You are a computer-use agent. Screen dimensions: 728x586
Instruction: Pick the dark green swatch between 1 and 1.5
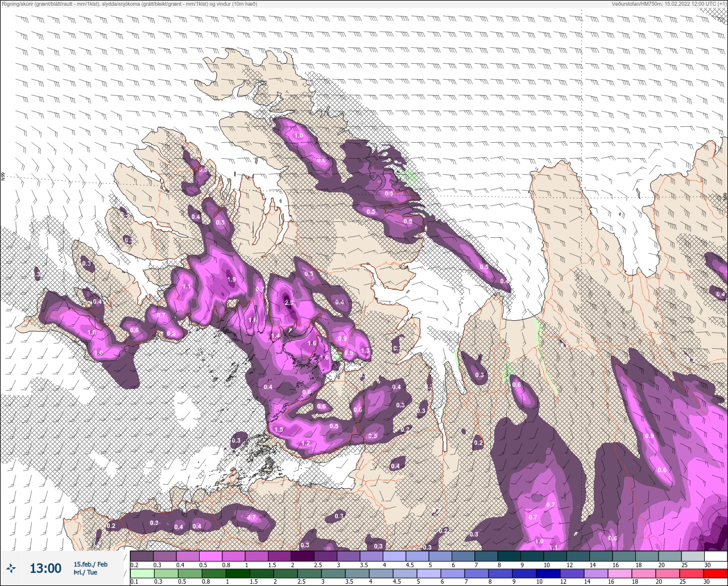tap(238, 574)
